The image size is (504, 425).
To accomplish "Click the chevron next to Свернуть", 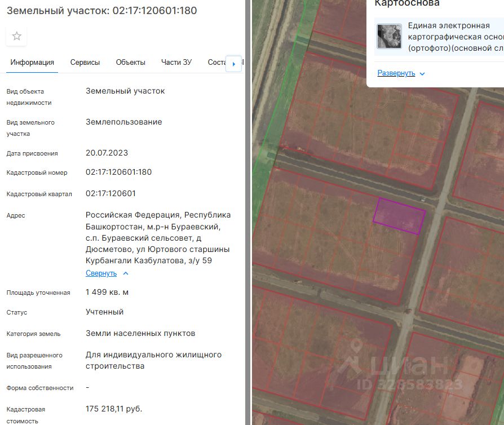I will [126, 273].
